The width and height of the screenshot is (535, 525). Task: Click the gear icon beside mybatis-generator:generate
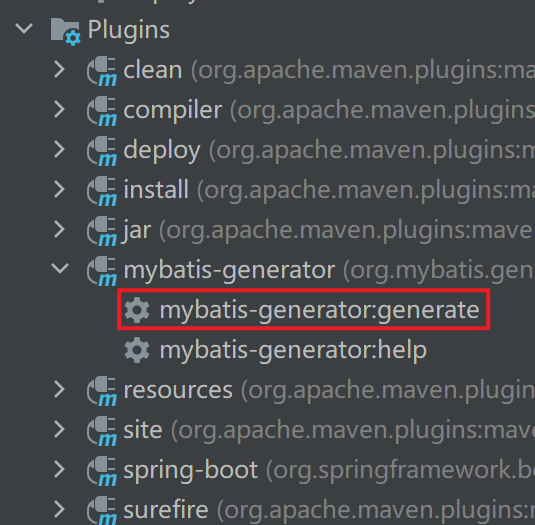[x=137, y=310]
